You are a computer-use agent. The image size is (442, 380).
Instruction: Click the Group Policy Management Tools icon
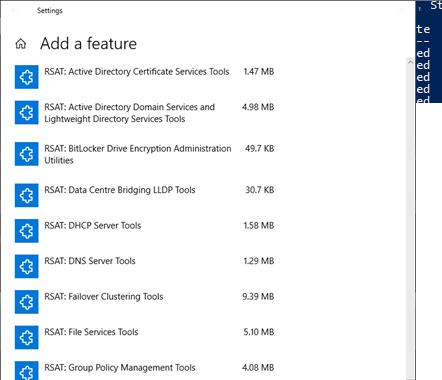pyautogui.click(x=27, y=371)
